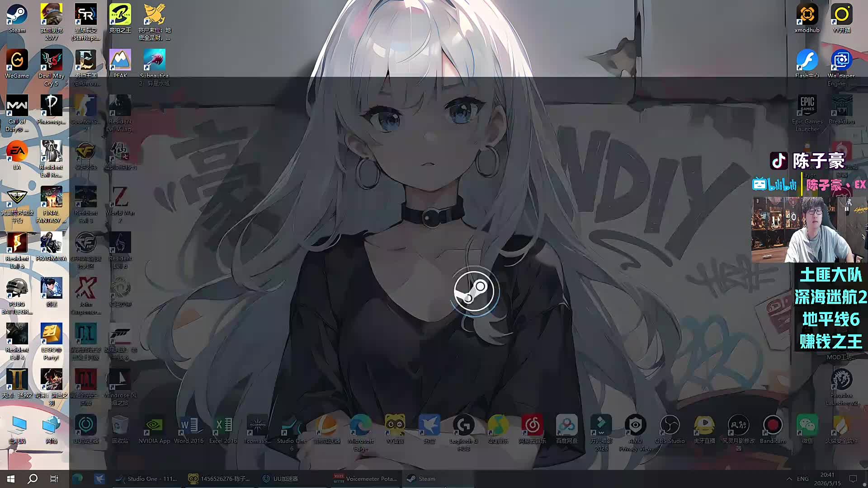Open the Devil May Cry 5 shortcut

[51, 68]
